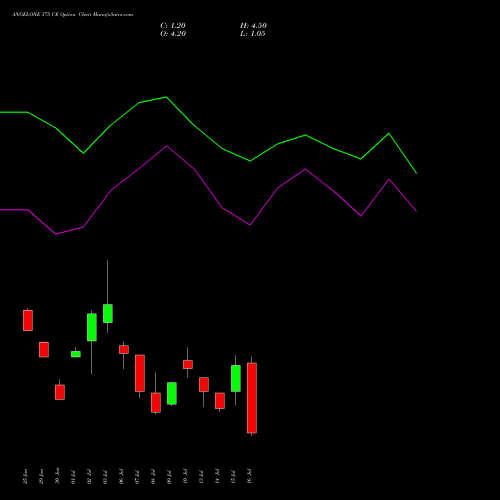Click the green candle for 15 Jul
Image resolution: width=500 pixels, height=500 pixels.
236,378
